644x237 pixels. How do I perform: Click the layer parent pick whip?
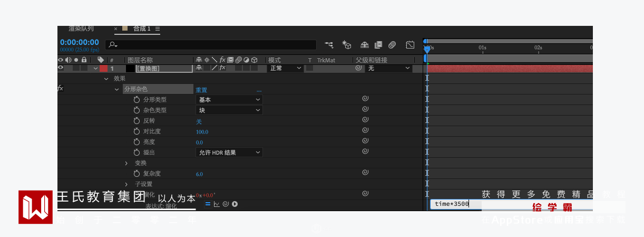click(358, 68)
